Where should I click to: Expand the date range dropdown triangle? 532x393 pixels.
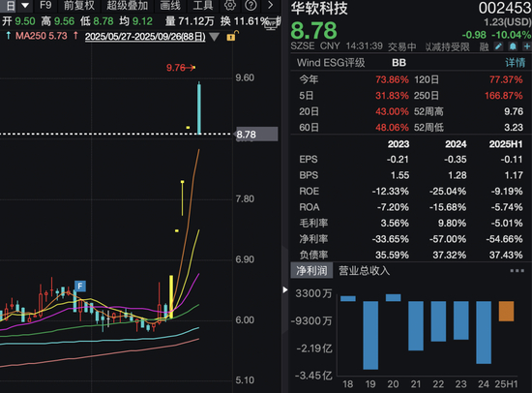point(215,37)
